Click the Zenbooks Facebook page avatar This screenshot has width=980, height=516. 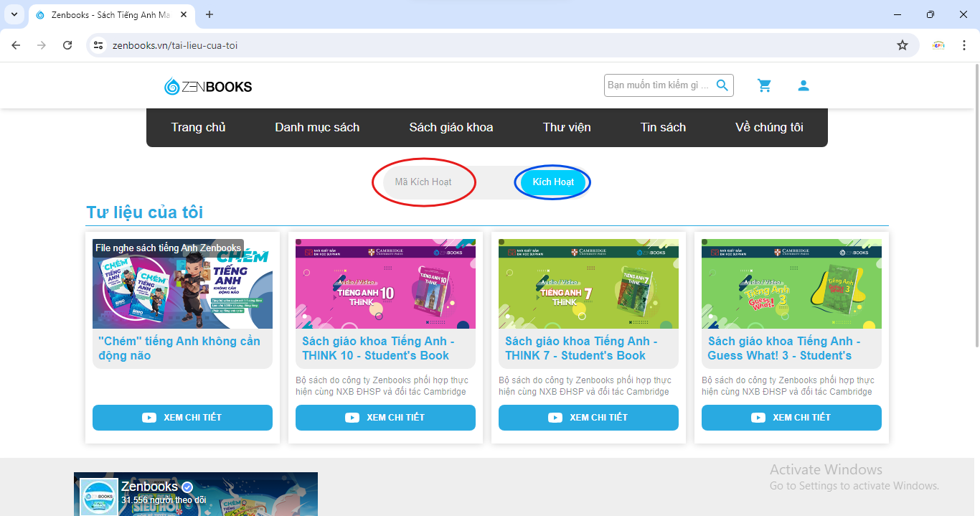(98, 497)
